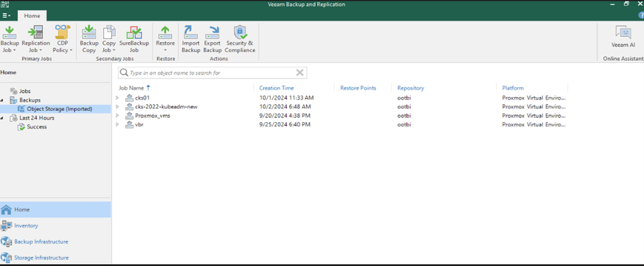
Task: Select the Proxmox_vms job name
Action: pos(153,116)
